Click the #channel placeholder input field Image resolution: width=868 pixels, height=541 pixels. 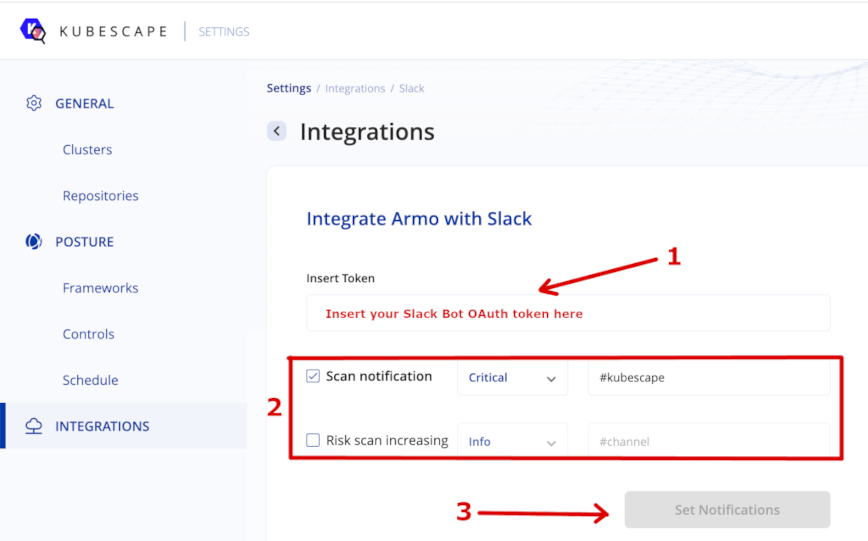pos(709,441)
